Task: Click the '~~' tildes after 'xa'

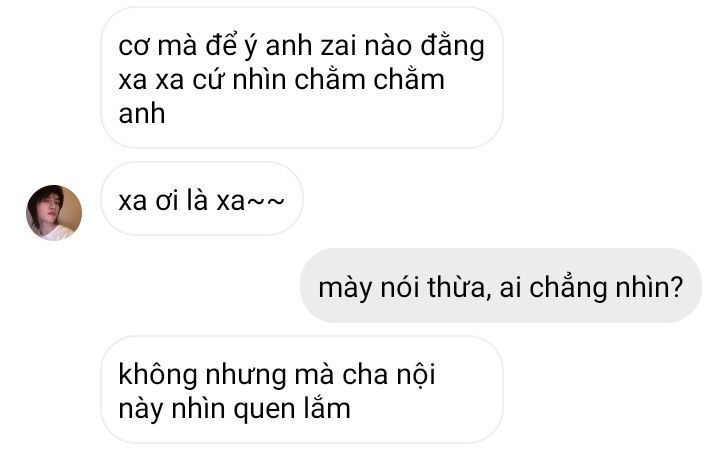Action: [266, 202]
